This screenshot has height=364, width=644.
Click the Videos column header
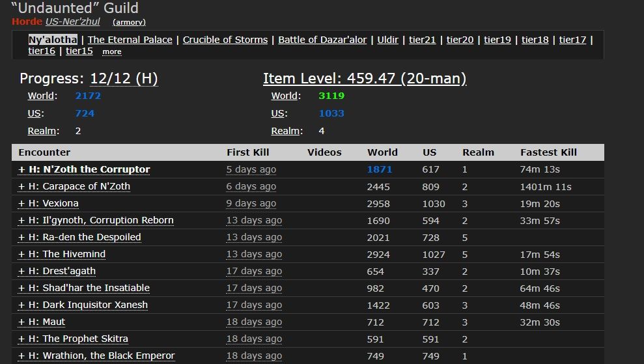coord(324,152)
